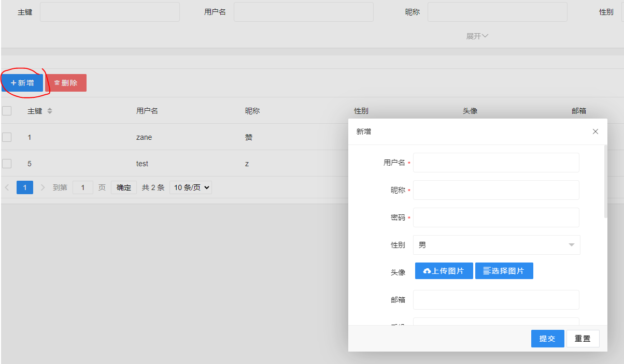Click the 邮箱 column header

coord(579,111)
